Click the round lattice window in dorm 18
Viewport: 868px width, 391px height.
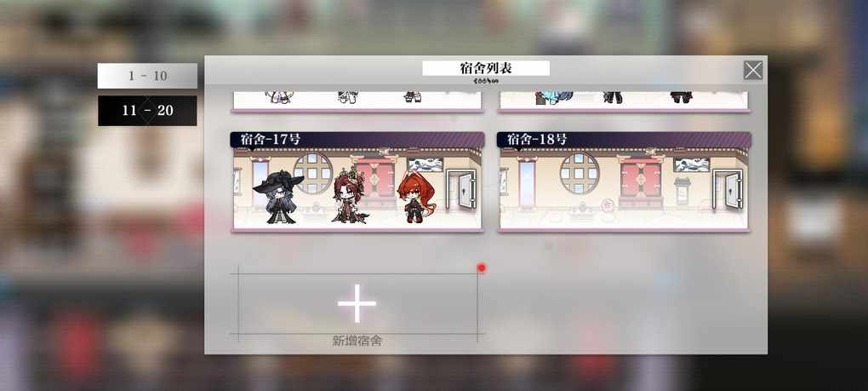pos(580,173)
